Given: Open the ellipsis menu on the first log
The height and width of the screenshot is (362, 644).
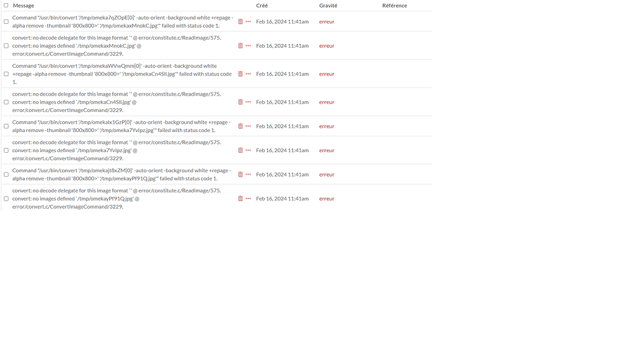Looking at the screenshot, I should [247, 21].
